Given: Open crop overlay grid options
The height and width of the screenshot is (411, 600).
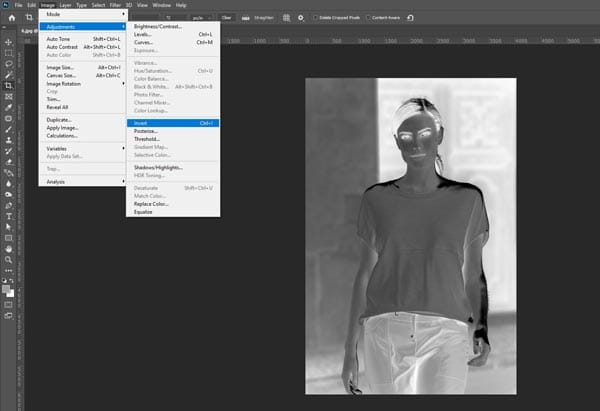Looking at the screenshot, I should (x=286, y=18).
